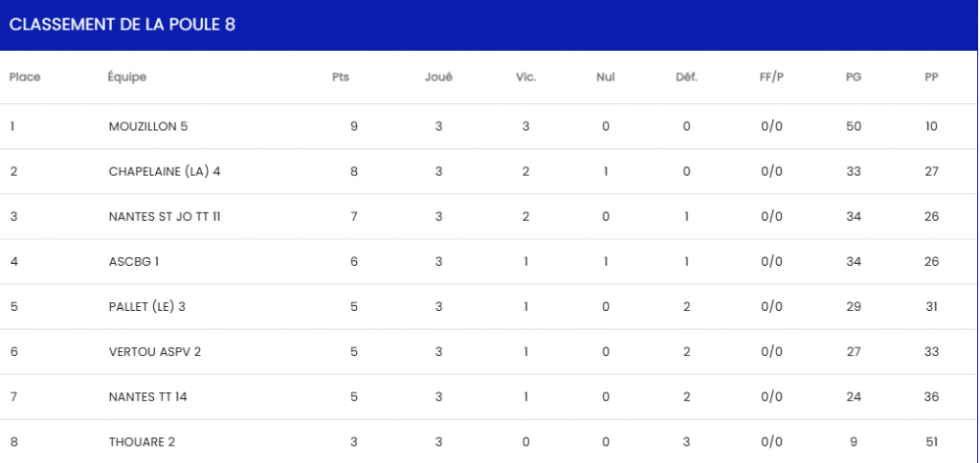This screenshot has width=980, height=463.
Task: Click the Déf. column header
Action: point(686,77)
